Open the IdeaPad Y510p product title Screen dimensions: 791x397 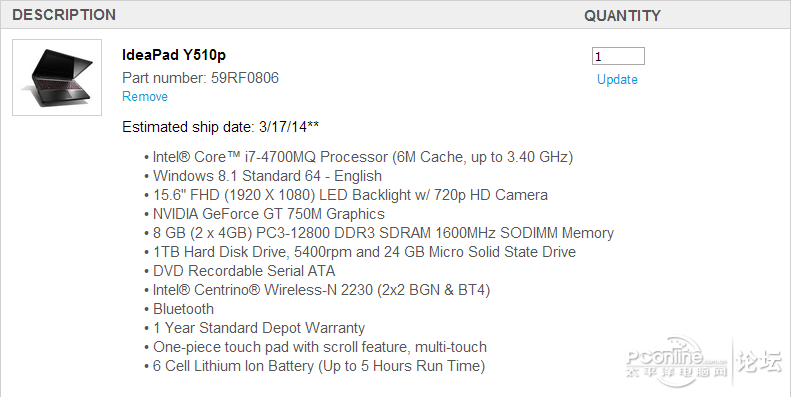tap(174, 55)
